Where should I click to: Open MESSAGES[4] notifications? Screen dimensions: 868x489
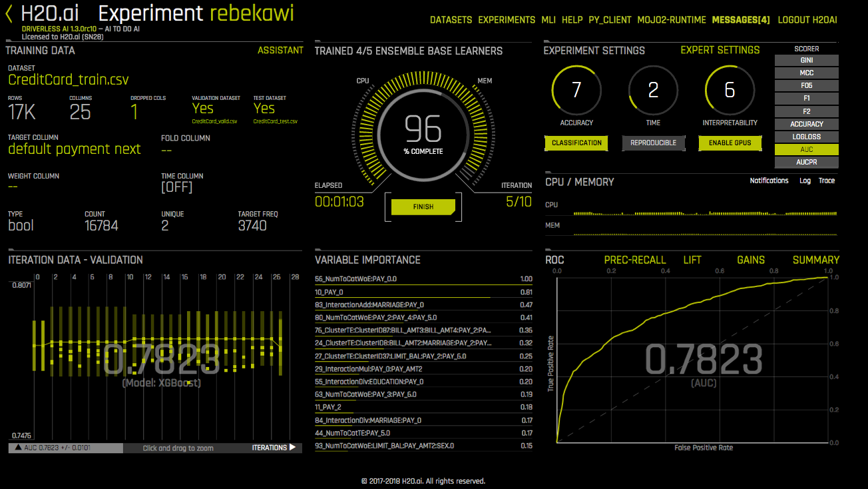click(x=741, y=20)
